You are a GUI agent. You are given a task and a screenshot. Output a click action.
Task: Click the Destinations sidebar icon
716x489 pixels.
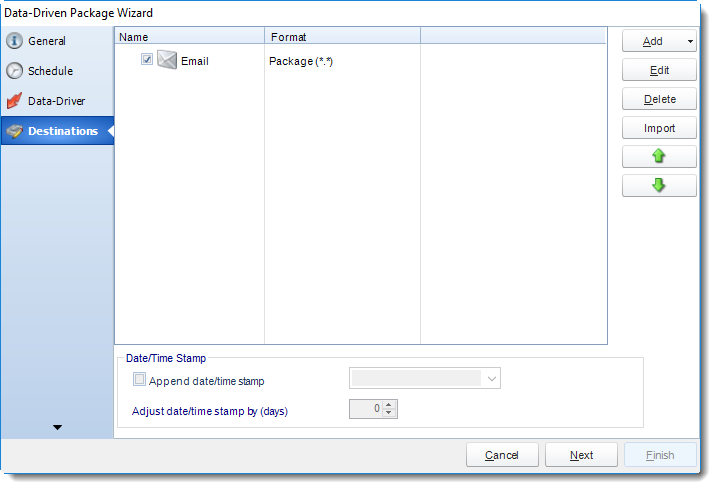click(x=14, y=131)
